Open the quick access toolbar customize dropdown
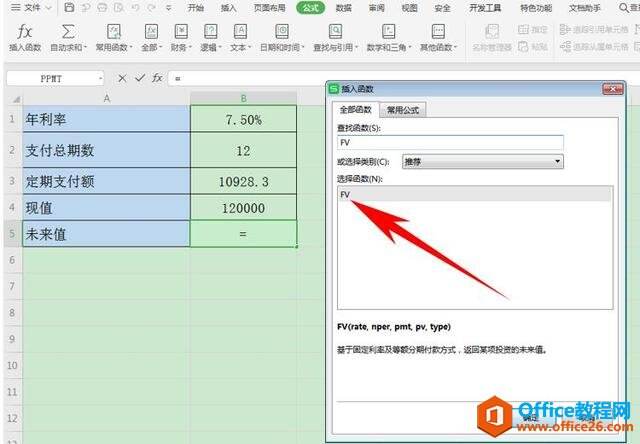 [169, 8]
